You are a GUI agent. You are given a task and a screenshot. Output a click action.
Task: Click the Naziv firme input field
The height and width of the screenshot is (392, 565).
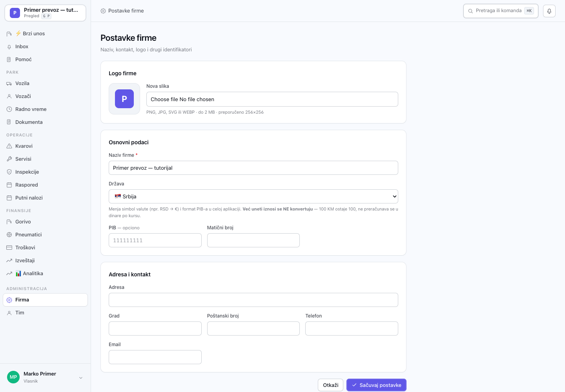[x=253, y=168]
